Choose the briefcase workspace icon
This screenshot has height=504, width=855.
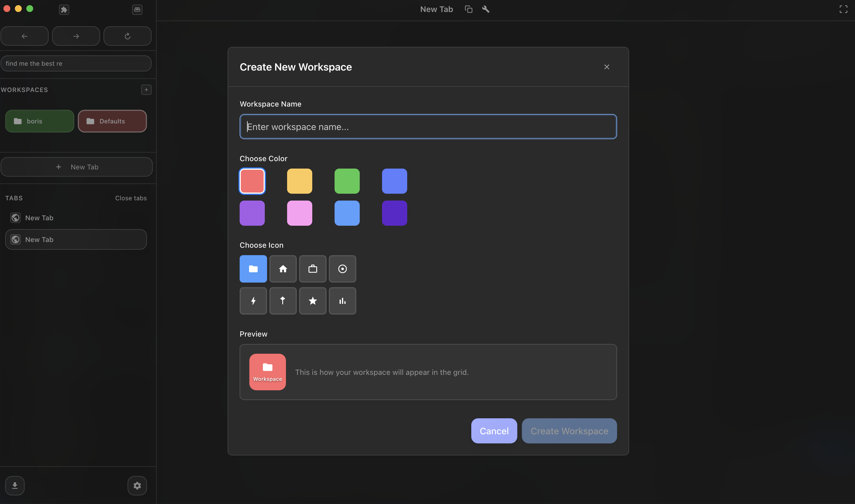point(312,269)
